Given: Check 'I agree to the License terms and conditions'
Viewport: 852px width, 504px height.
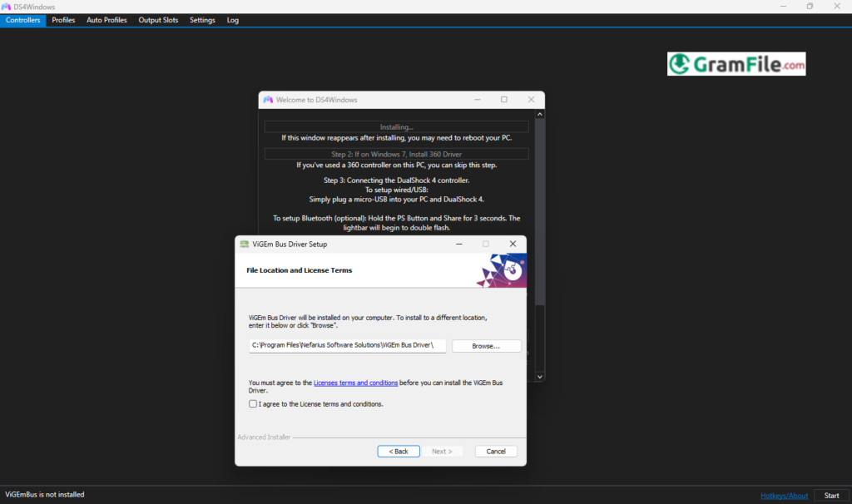Looking at the screenshot, I should tap(252, 403).
